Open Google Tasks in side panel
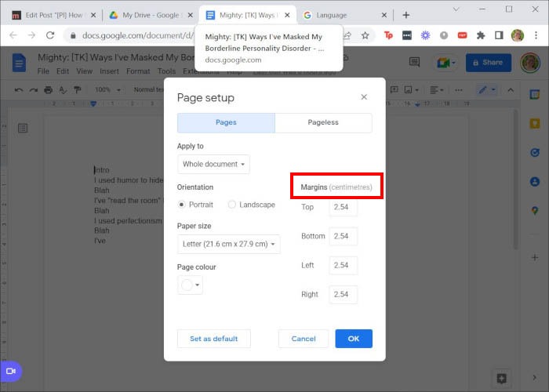This screenshot has width=549, height=392. click(535, 152)
